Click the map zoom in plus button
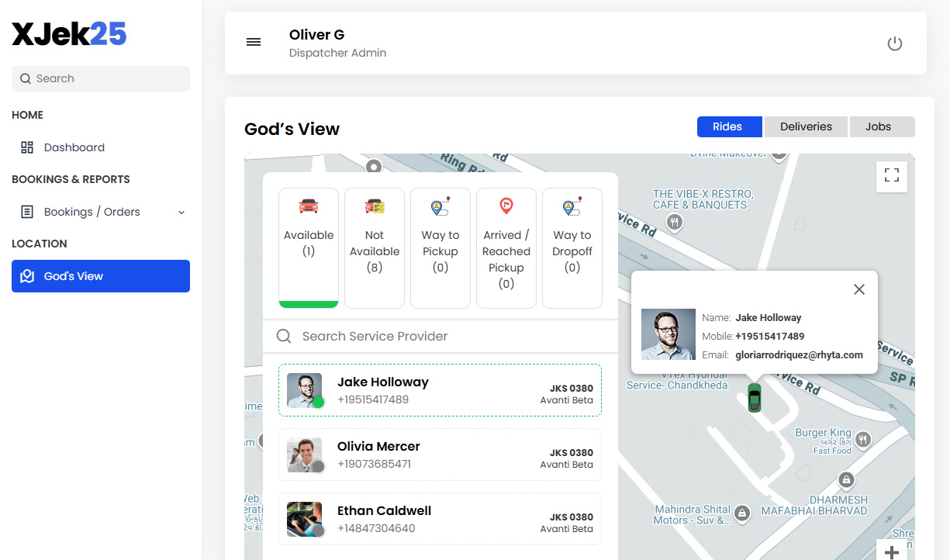Viewport: 950px width, 560px height. 891,551
